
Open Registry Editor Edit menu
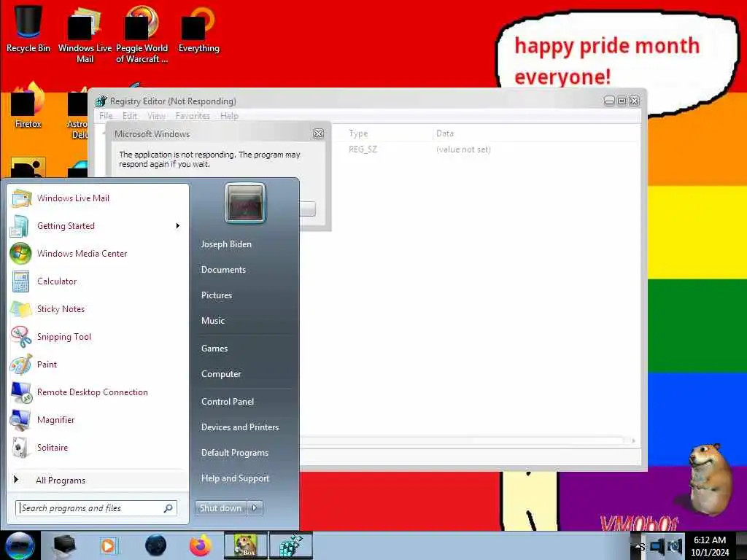tap(130, 116)
